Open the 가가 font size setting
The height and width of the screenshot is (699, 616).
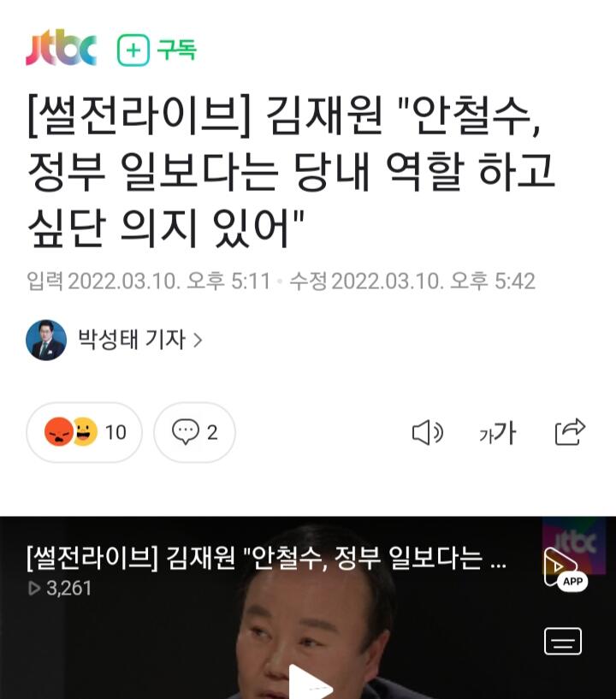coord(498,432)
